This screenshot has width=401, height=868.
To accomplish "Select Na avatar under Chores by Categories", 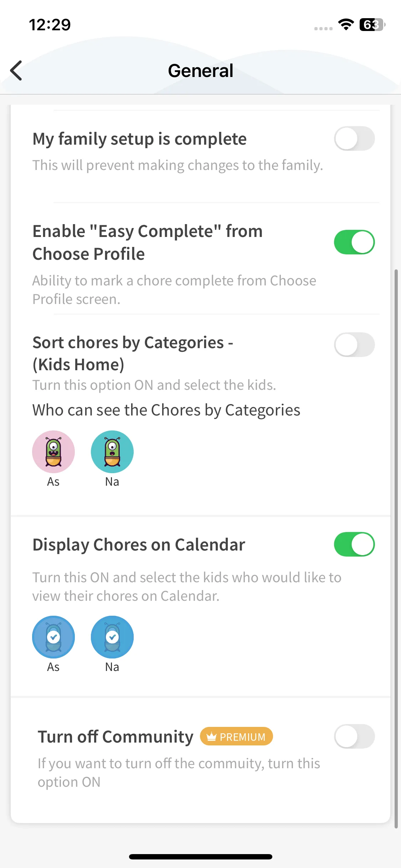I will (x=112, y=452).
